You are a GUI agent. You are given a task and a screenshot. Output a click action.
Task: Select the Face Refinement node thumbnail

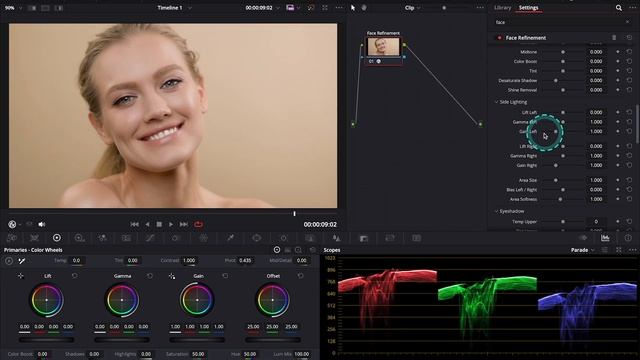(383, 47)
